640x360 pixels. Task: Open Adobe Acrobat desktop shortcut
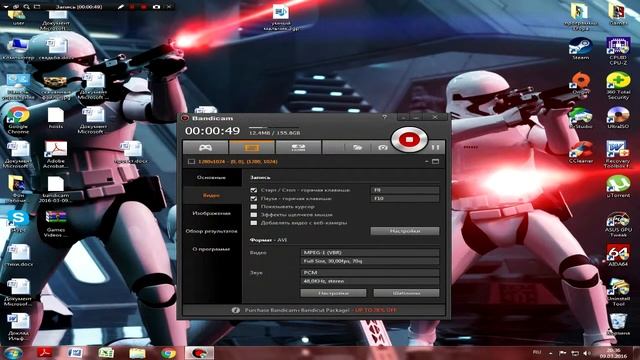(56, 154)
